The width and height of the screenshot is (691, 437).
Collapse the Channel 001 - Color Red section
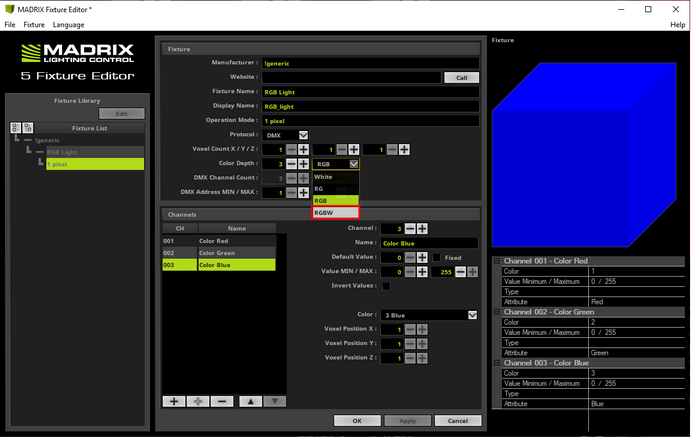click(497, 261)
